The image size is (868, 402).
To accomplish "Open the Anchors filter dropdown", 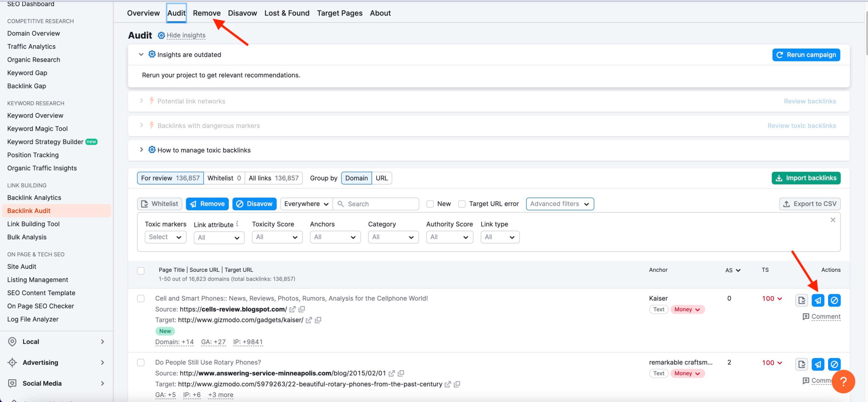I will pyautogui.click(x=335, y=237).
